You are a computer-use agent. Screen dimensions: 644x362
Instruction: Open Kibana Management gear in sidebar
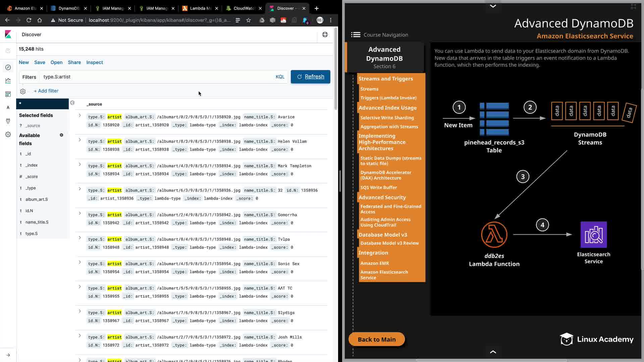[x=8, y=134]
